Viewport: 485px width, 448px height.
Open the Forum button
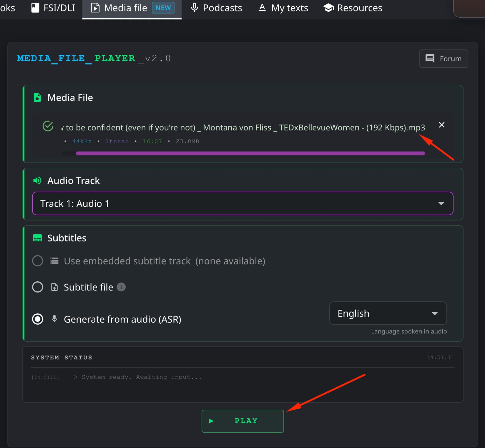click(444, 59)
